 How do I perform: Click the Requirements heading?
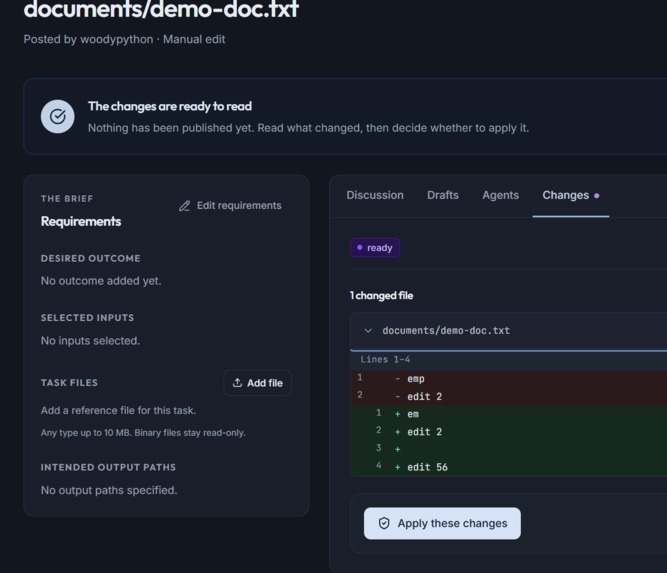pyautogui.click(x=81, y=222)
